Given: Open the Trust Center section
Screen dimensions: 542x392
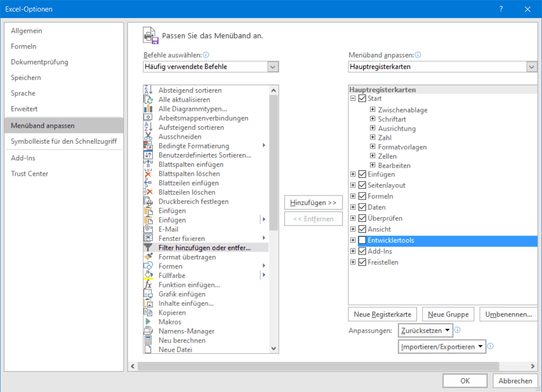Looking at the screenshot, I should pos(30,174).
